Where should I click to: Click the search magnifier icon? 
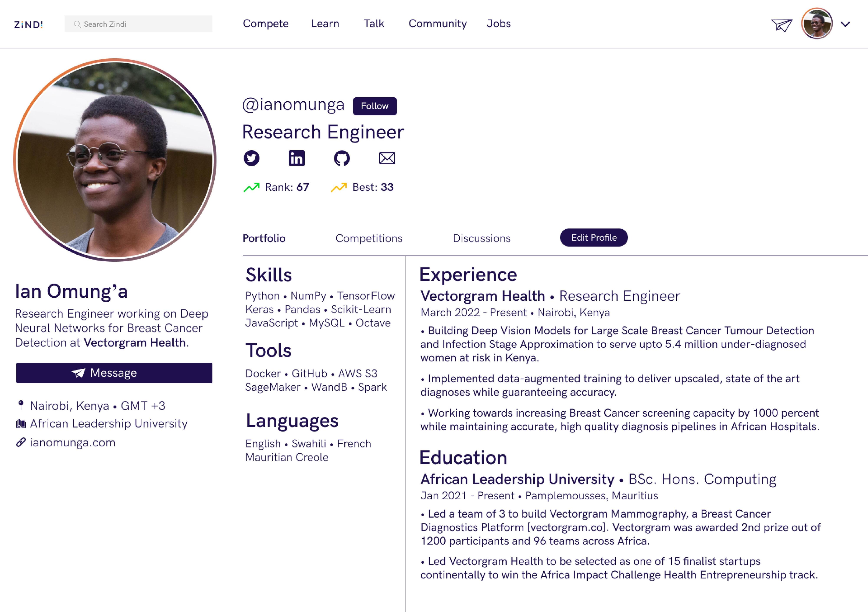(77, 24)
